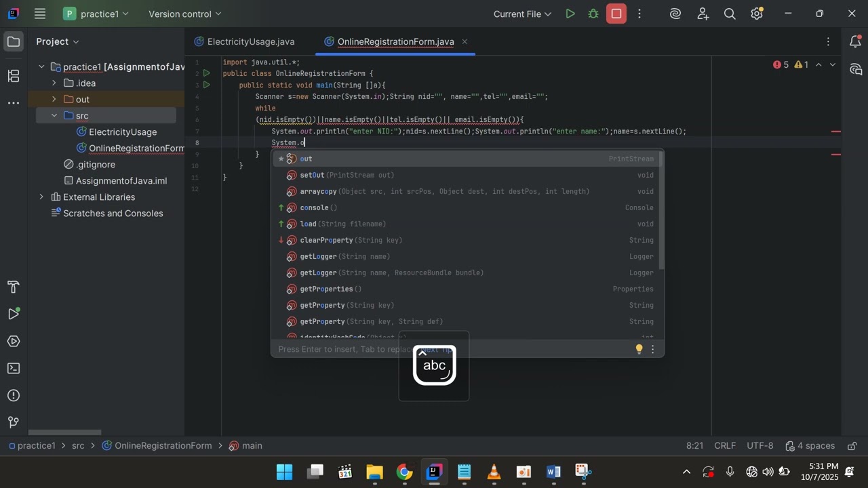This screenshot has height=488, width=868.
Task: Click the 5 errors indicator in editor
Action: [x=781, y=65]
